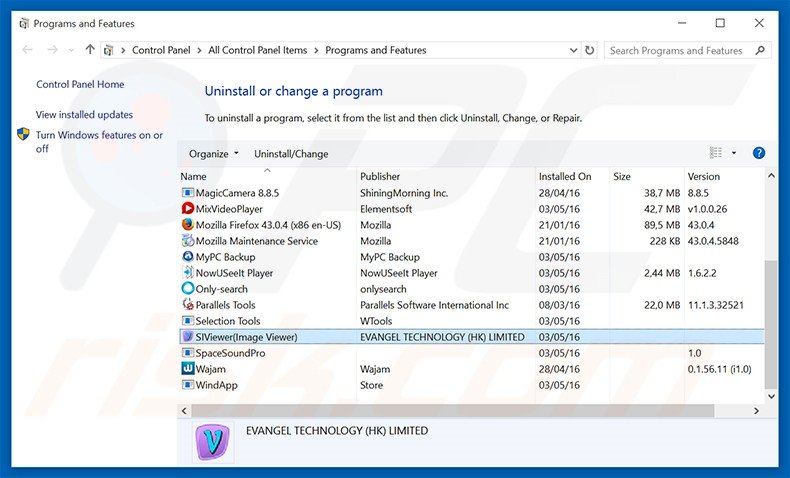790x478 pixels.
Task: Click the large SIViewer logo in details pane
Action: click(x=213, y=442)
